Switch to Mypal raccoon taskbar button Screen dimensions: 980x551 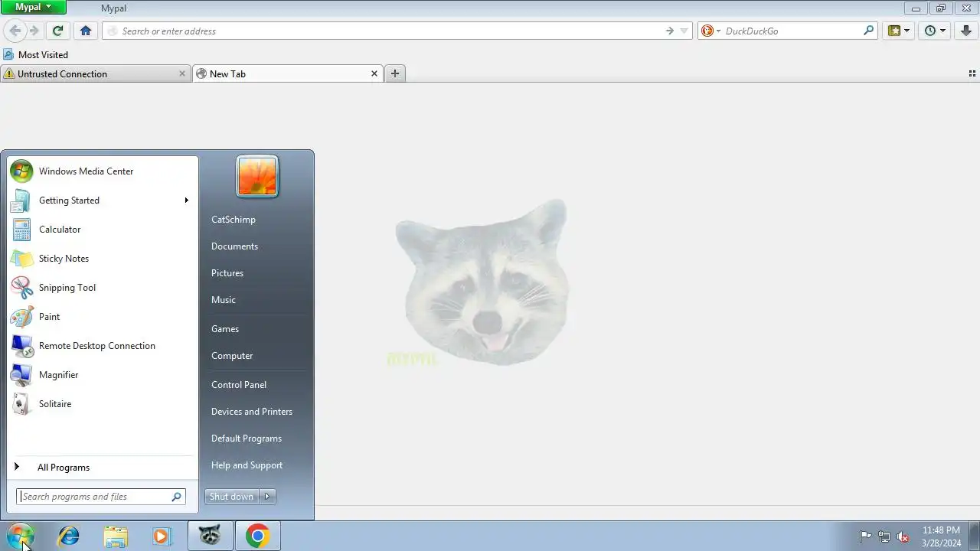pyautogui.click(x=210, y=536)
